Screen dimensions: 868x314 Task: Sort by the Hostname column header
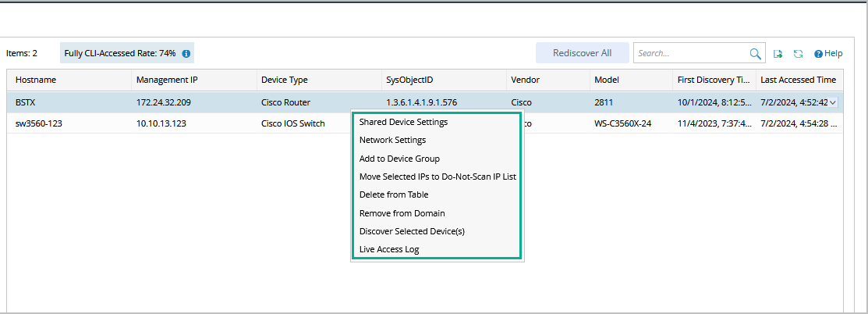coord(36,80)
